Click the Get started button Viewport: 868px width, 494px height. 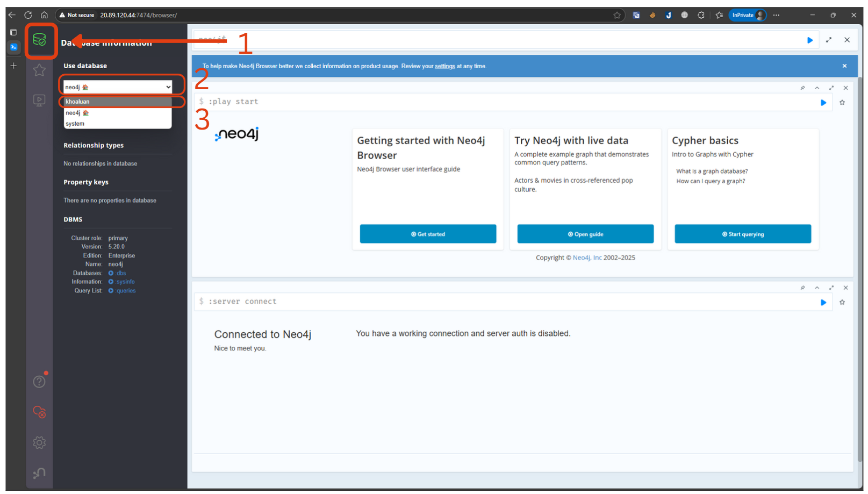pos(428,234)
